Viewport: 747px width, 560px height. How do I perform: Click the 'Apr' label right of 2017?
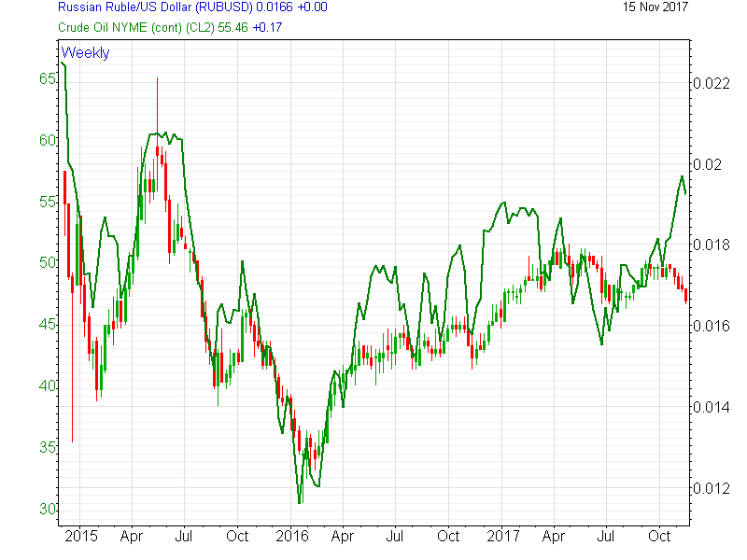[554, 538]
